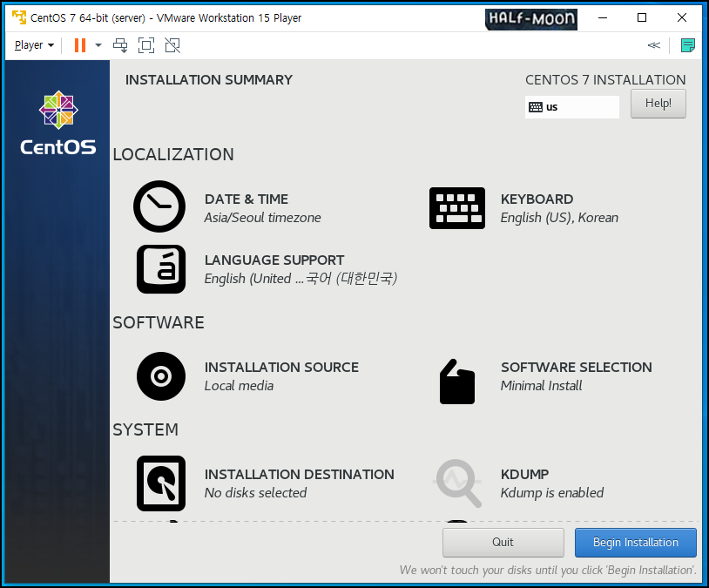The width and height of the screenshot is (709, 588).
Task: Open Installation Destination disk icon
Action: click(161, 483)
